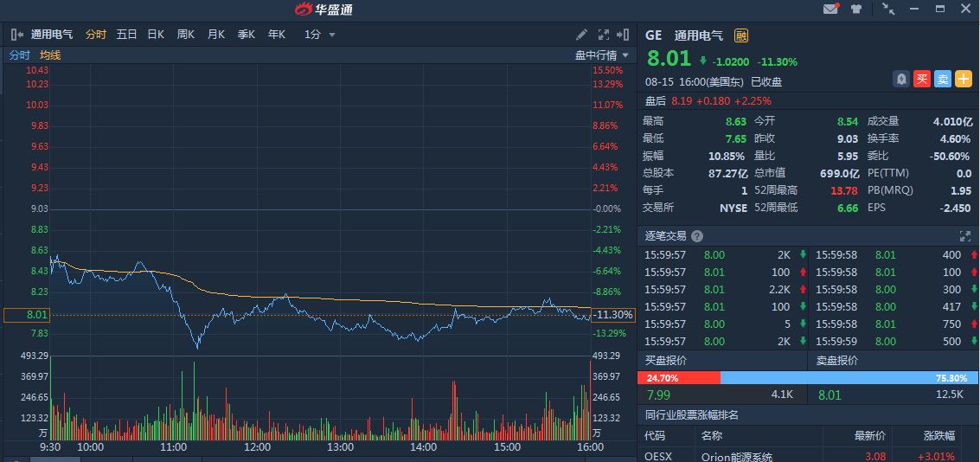This screenshot has width=980, height=462.
Task: Click the 名称 column header
Action: [x=711, y=436]
